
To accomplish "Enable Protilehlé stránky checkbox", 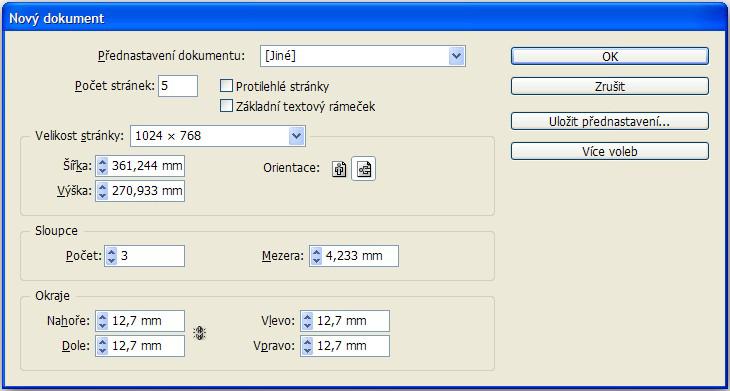I will [226, 86].
